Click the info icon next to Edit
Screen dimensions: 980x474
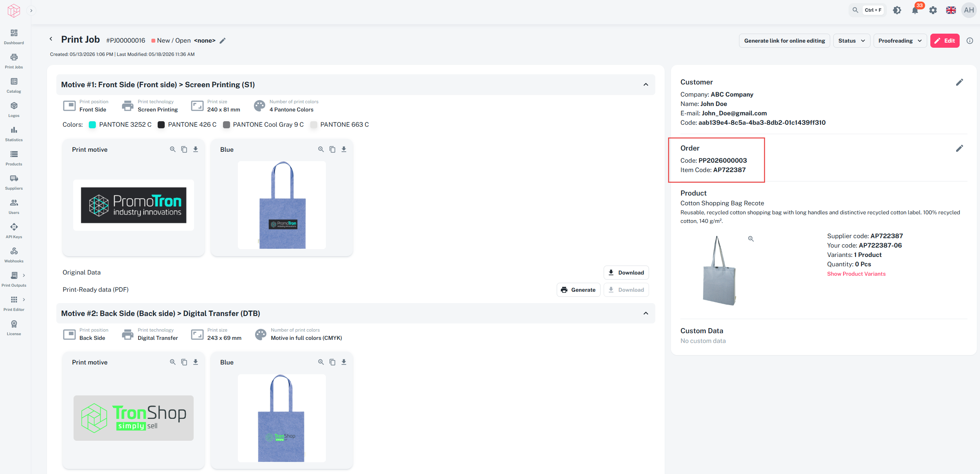tap(970, 41)
